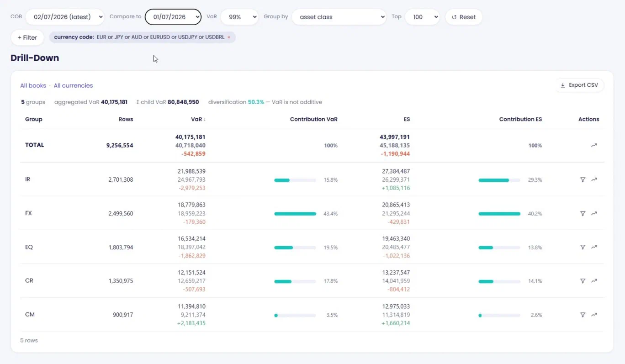
Task: Open the Compare to date dropdown
Action: click(173, 17)
